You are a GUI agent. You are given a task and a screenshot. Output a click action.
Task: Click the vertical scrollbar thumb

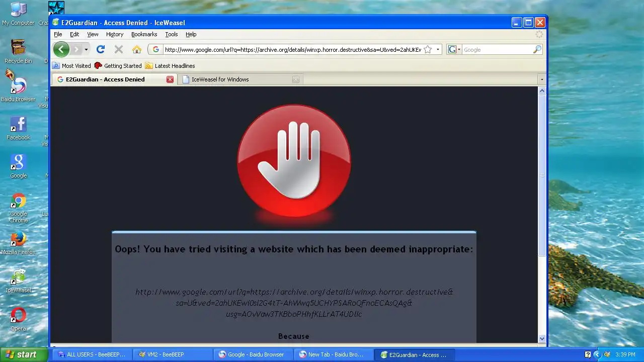coord(542,176)
